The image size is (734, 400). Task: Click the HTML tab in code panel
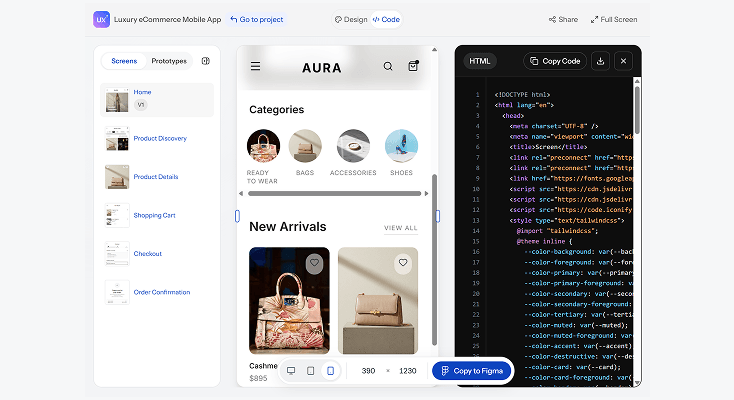(x=480, y=61)
